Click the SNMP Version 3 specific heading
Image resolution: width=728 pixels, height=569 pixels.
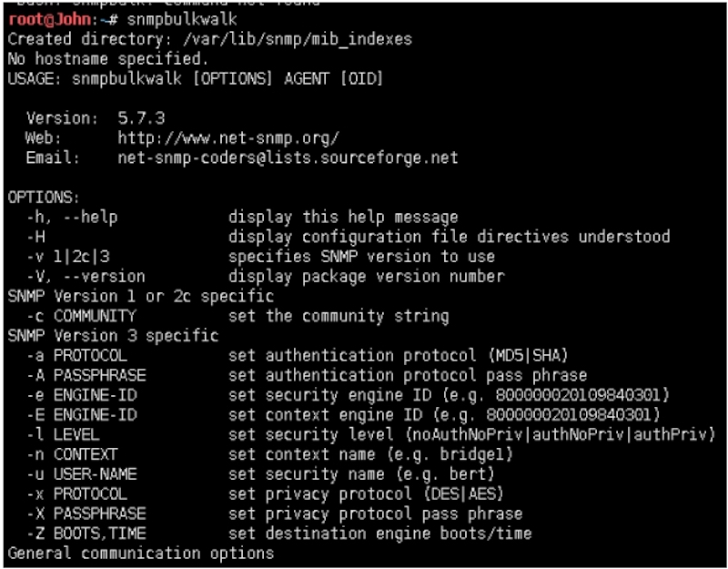[113, 335]
